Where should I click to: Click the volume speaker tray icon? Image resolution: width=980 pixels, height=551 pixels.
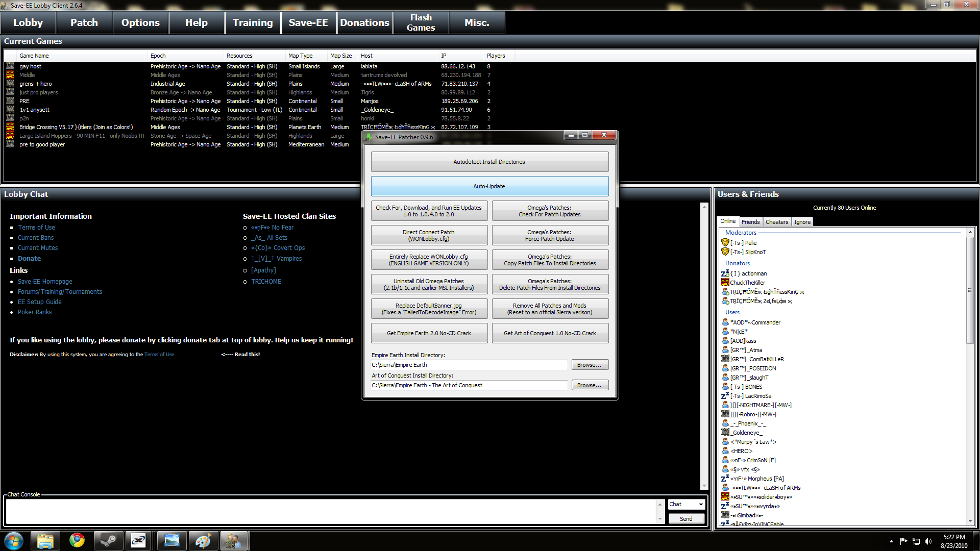tap(928, 541)
